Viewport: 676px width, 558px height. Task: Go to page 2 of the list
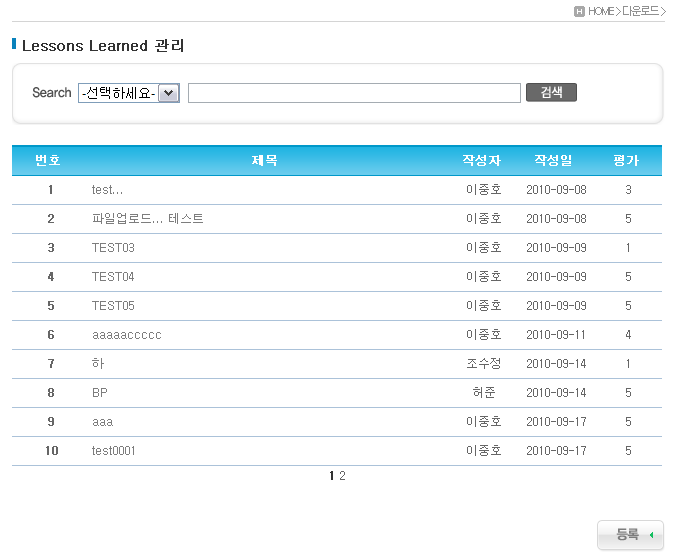342,476
